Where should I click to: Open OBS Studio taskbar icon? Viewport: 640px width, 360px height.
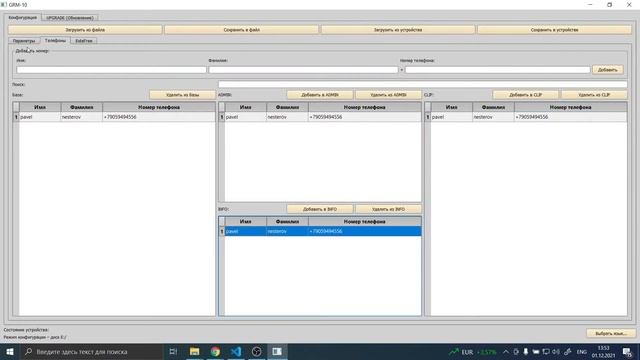tap(256, 351)
